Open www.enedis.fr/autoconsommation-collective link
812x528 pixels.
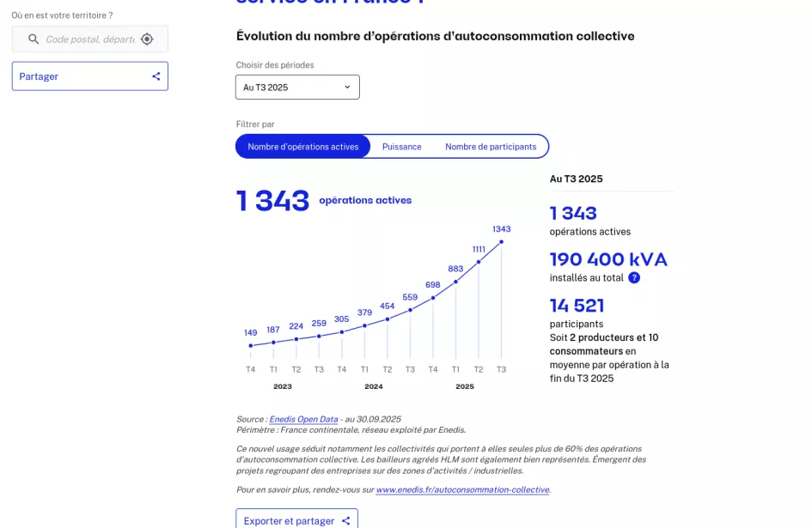tap(462, 489)
